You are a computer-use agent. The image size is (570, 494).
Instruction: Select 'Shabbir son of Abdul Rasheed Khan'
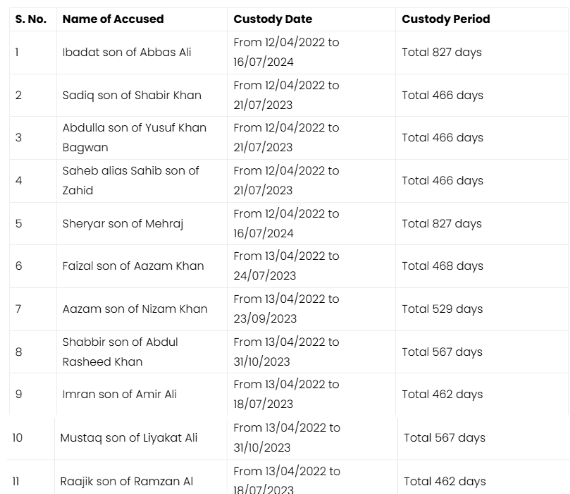[x=120, y=352]
